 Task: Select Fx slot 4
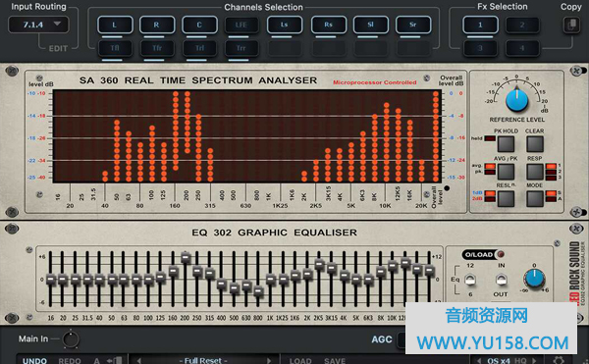522,48
